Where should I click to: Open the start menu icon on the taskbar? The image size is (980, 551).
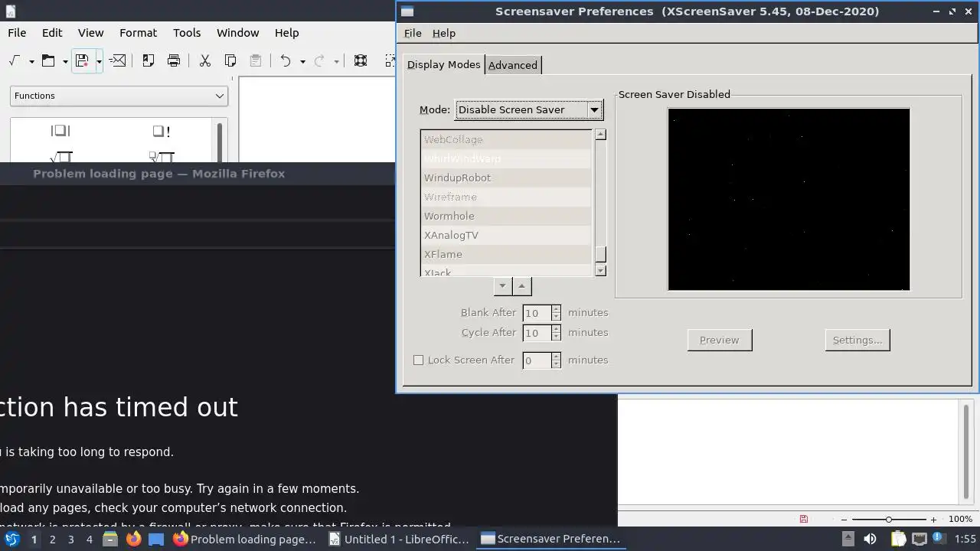[12, 539]
